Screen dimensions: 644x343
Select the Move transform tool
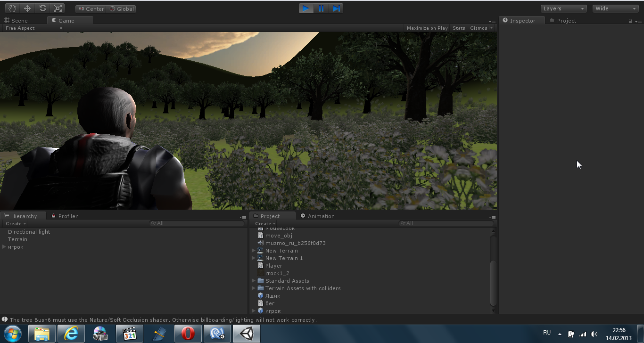coord(27,8)
